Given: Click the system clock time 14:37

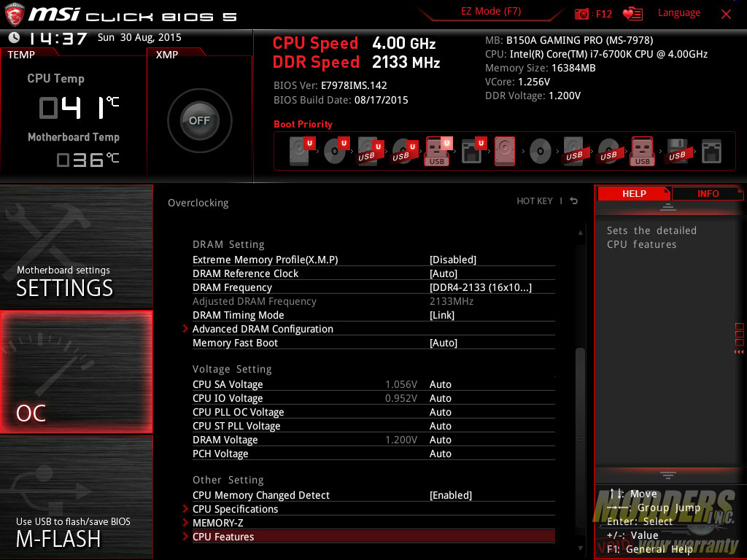Looking at the screenshot, I should (58, 38).
